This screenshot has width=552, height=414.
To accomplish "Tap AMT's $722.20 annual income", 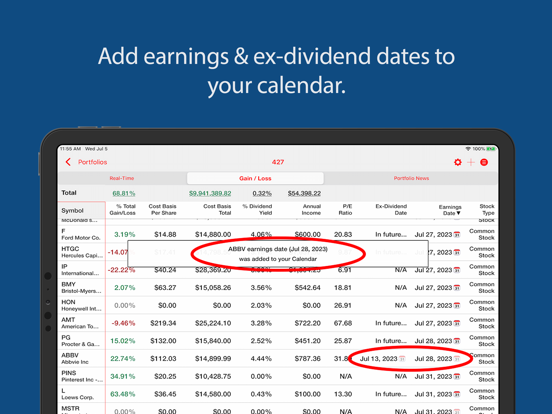I will coord(307,323).
